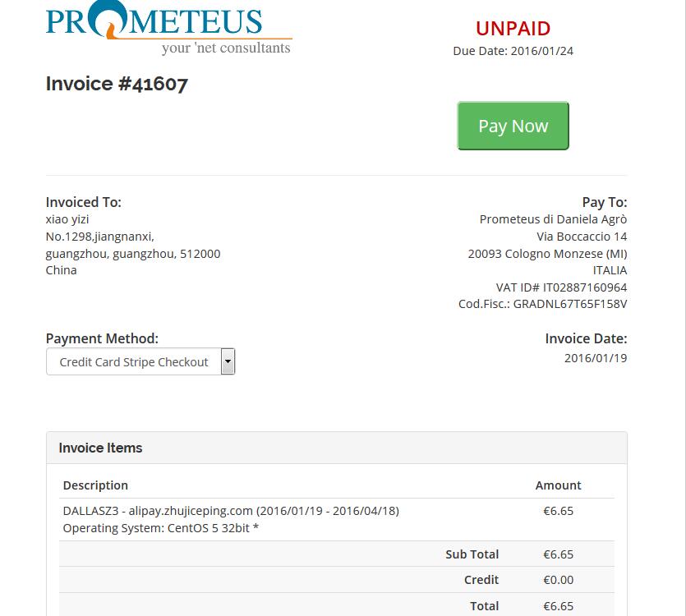Click the Prometeus logo
Viewport: 686px width, 616px height.
point(169,27)
